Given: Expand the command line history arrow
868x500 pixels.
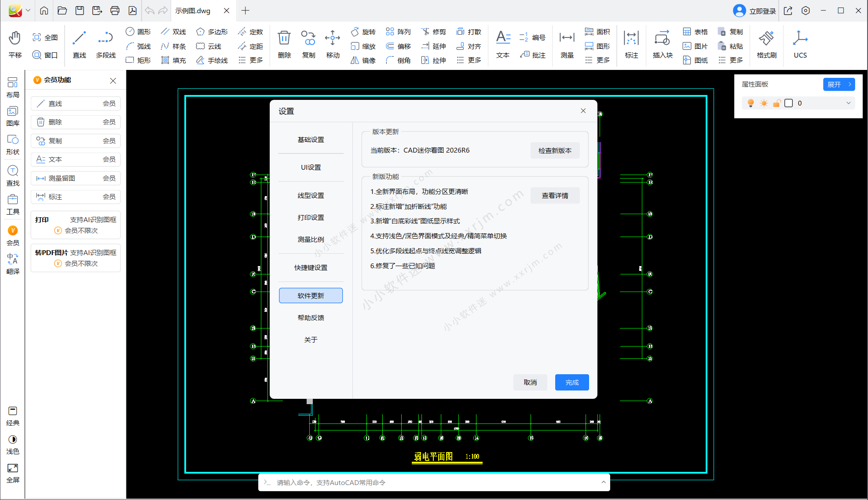Looking at the screenshot, I should 603,482.
